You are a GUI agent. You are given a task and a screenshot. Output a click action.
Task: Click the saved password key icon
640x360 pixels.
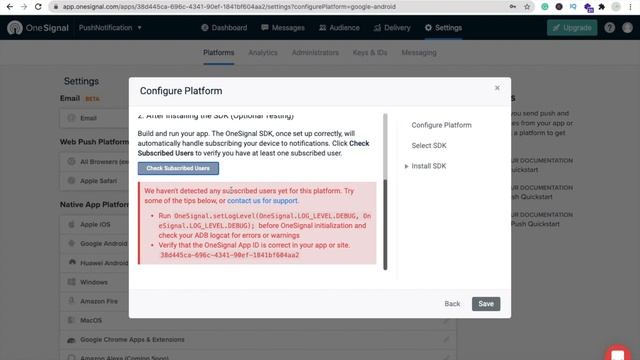[513, 7]
